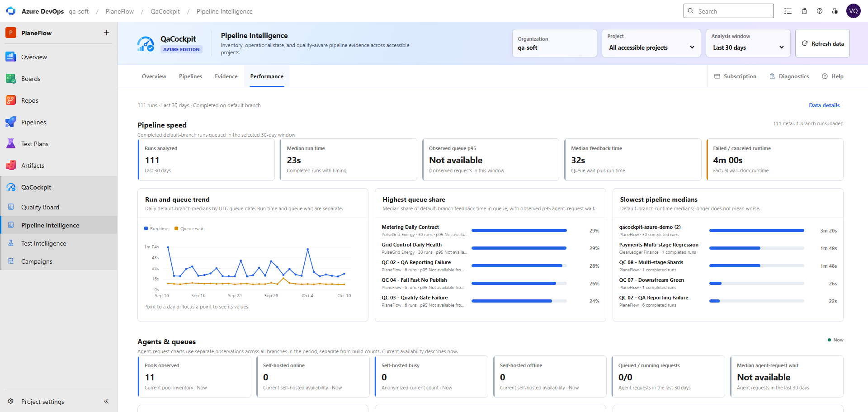Click the QaCockpit breadcrumb link
This screenshot has height=412, width=868.
pos(165,11)
